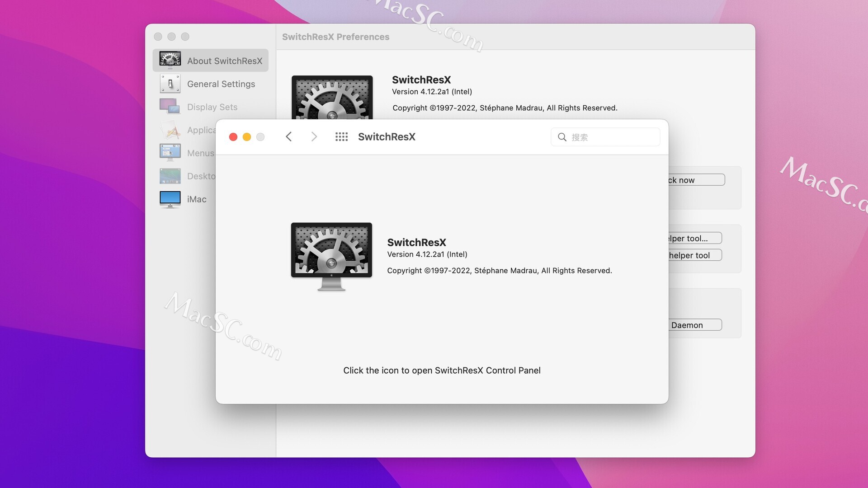Click the bold SwitchResX heading in the front pane
This screenshot has height=488, width=868.
[x=416, y=243]
